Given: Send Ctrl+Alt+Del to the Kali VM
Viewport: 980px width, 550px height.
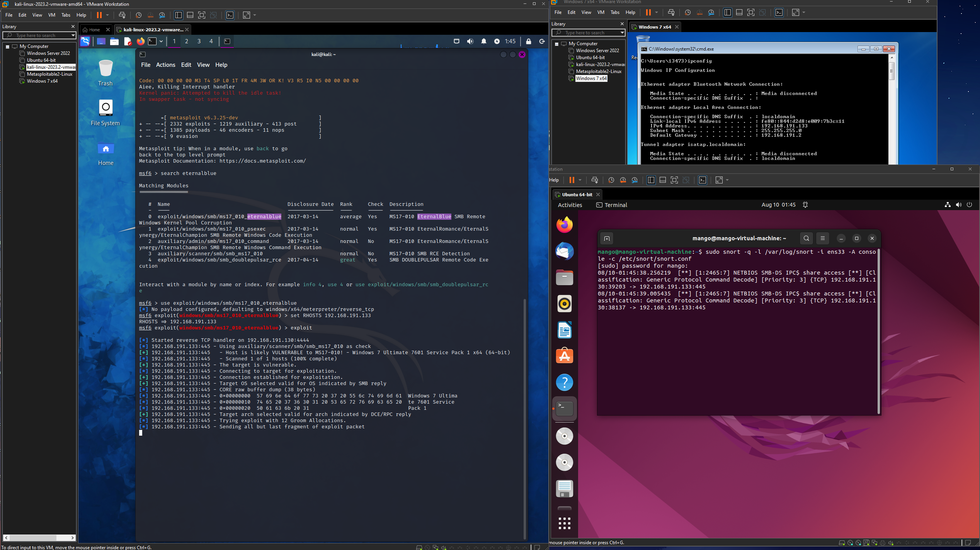Looking at the screenshot, I should pos(122,15).
